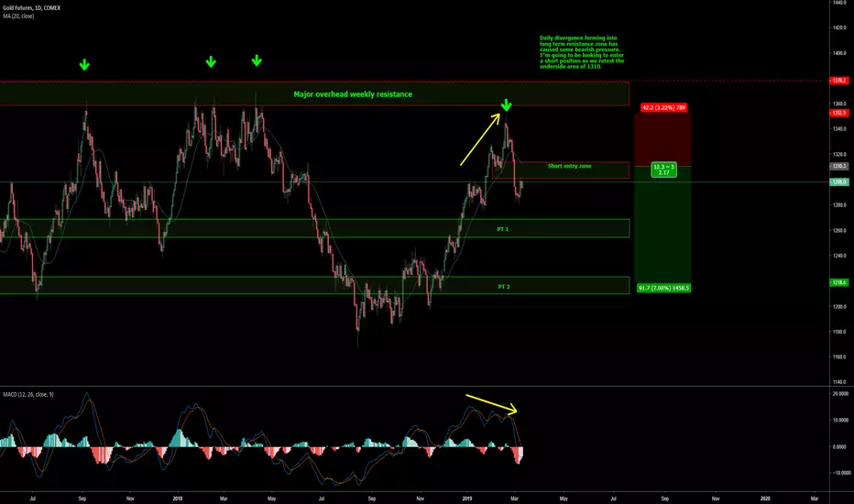Click the gray 1310.3 price tag
854x504 pixels.
pos(839,166)
